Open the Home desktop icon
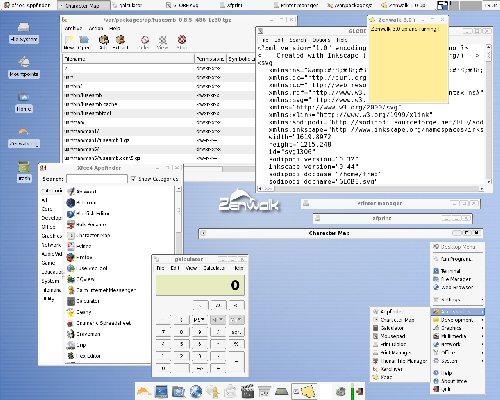 [x=24, y=103]
